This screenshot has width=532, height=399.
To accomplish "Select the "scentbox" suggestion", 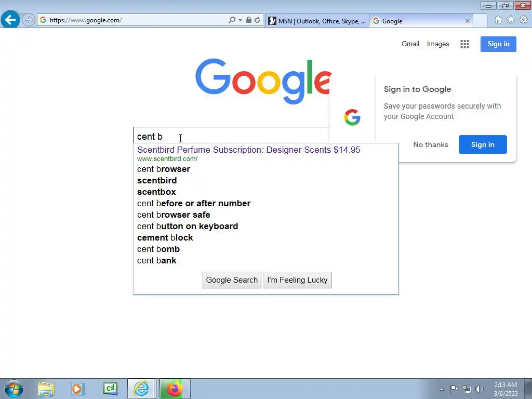I will click(x=265, y=192).
